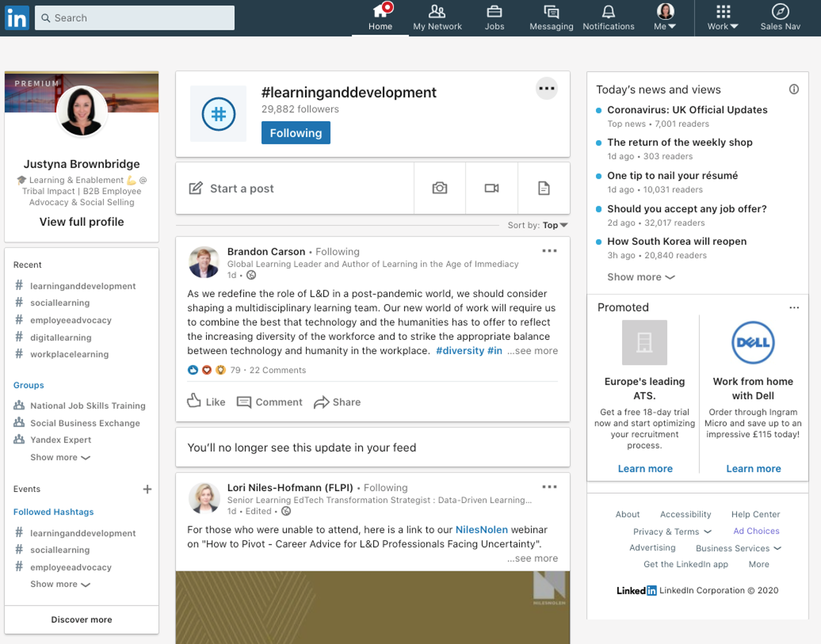This screenshot has height=644, width=821.
Task: Expand Show more under news list
Action: coord(640,277)
